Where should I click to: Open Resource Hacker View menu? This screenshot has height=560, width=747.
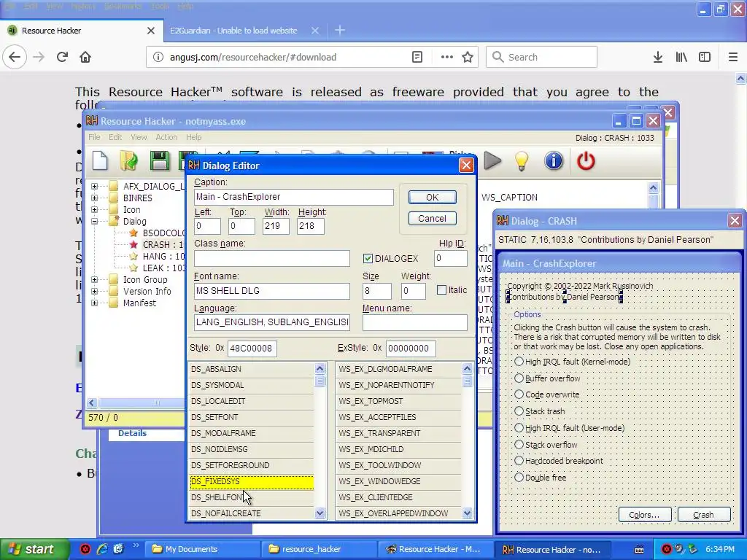pos(139,137)
